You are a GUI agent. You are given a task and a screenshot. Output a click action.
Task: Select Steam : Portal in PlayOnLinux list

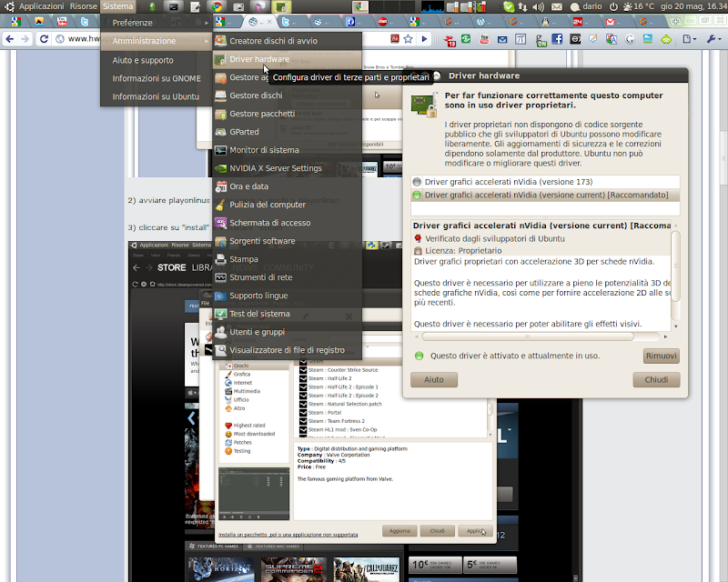(325, 413)
